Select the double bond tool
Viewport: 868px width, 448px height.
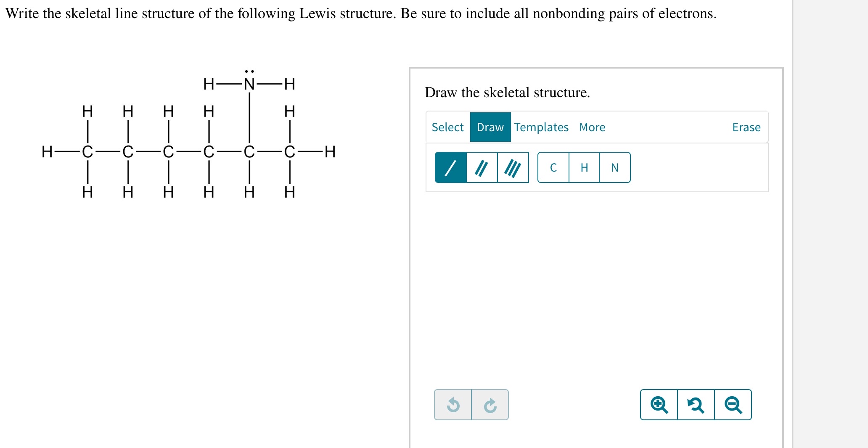pos(481,167)
